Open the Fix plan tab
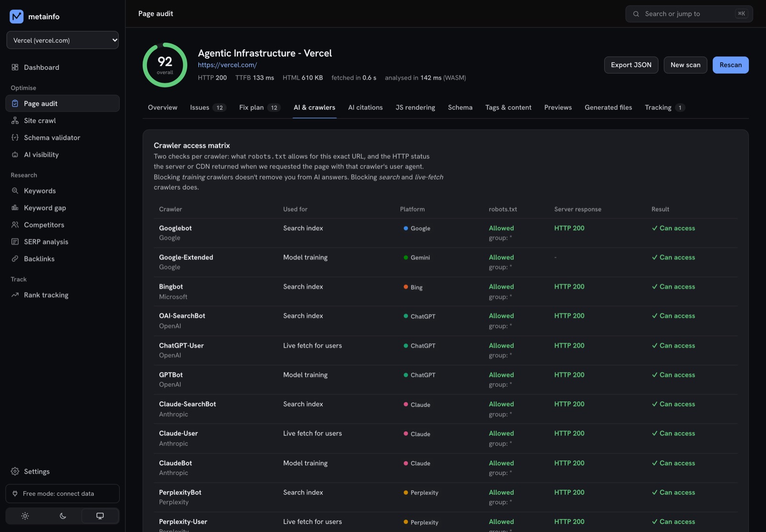This screenshot has width=766, height=532. tap(259, 108)
